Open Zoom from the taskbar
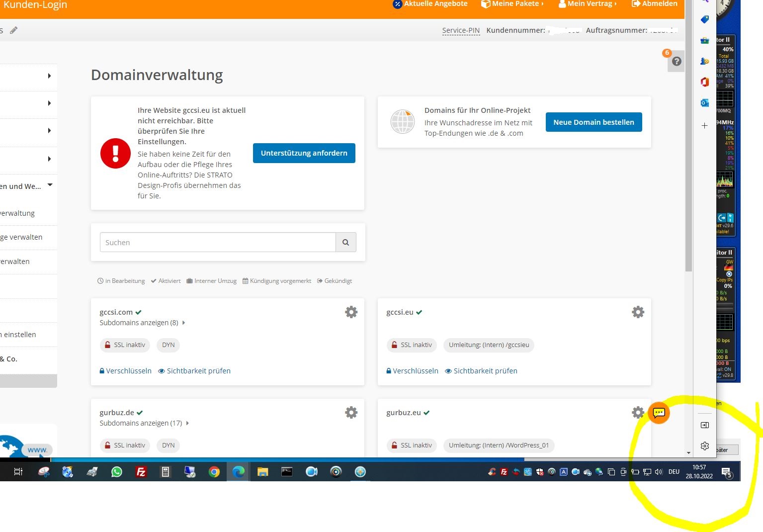The height and width of the screenshot is (532, 763). pyautogui.click(x=312, y=472)
